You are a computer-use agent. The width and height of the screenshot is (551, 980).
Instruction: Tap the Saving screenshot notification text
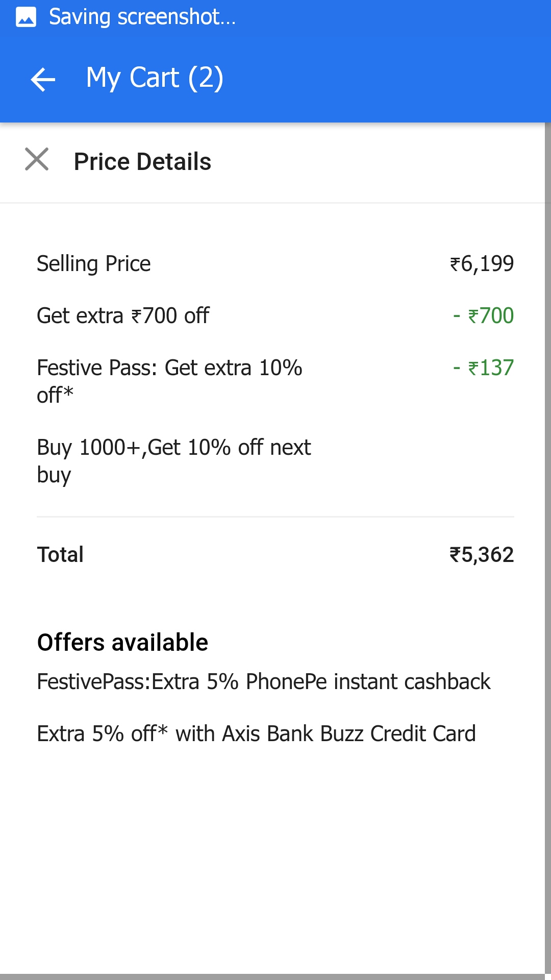[x=142, y=17]
